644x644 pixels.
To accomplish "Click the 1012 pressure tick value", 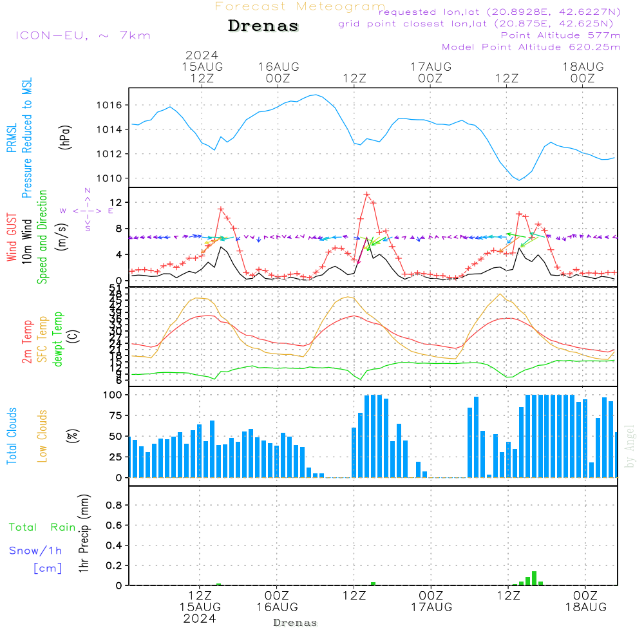I will tap(109, 154).
